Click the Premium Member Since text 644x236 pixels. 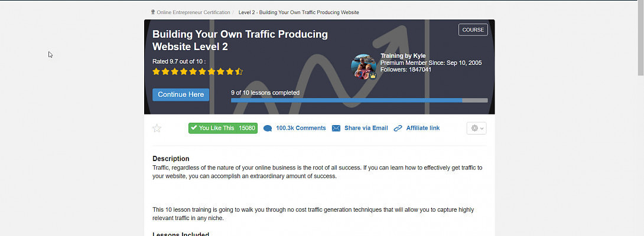point(431,63)
